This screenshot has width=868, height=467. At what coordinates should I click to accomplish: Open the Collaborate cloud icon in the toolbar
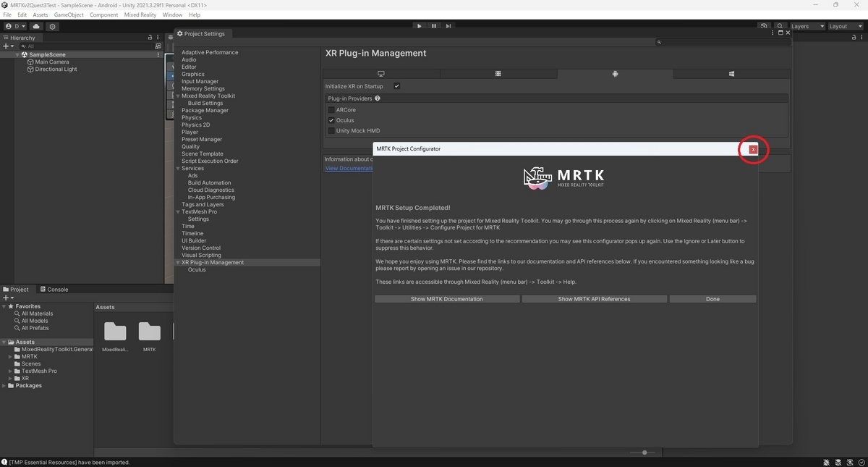(x=35, y=25)
